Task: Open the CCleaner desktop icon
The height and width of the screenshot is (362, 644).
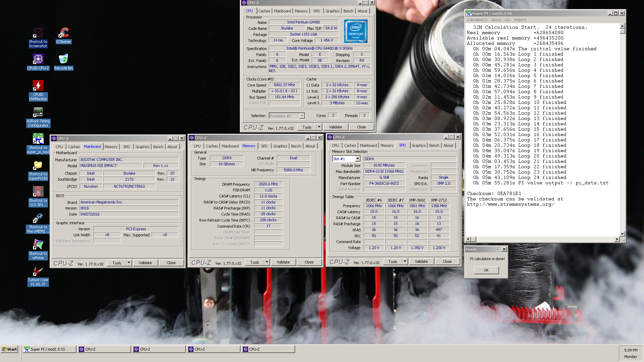Action: [x=63, y=36]
